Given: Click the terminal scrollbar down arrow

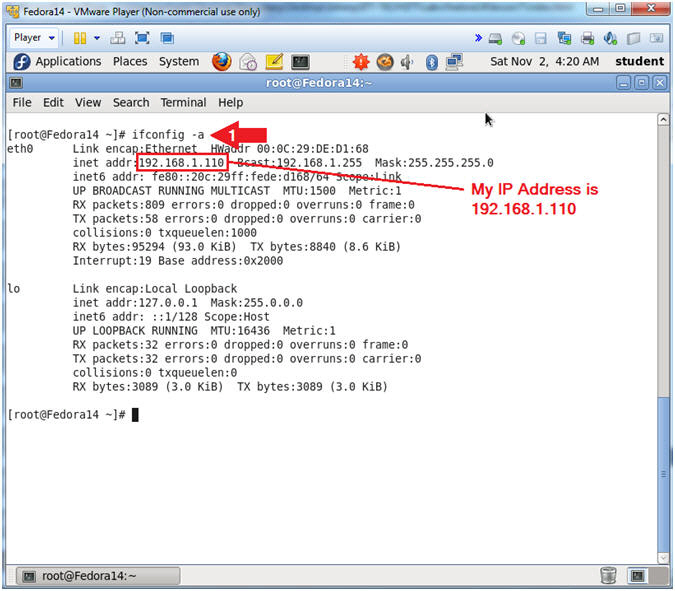Looking at the screenshot, I should (x=663, y=557).
